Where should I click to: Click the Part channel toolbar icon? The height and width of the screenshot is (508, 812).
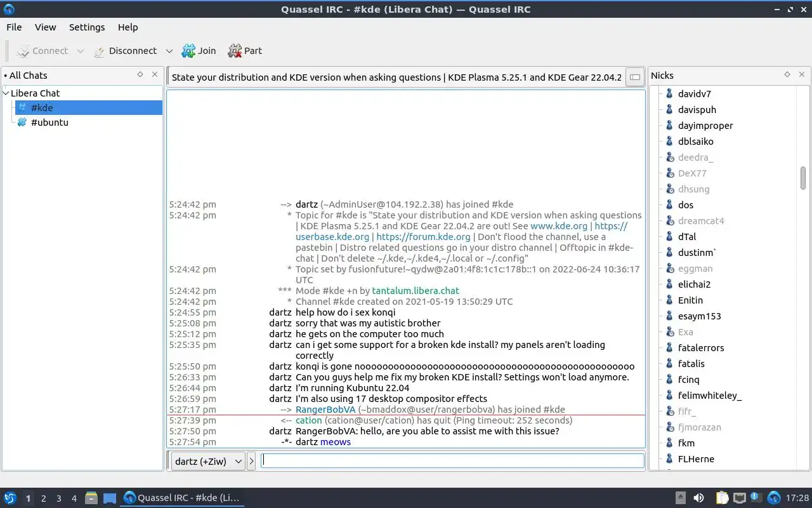coord(235,51)
